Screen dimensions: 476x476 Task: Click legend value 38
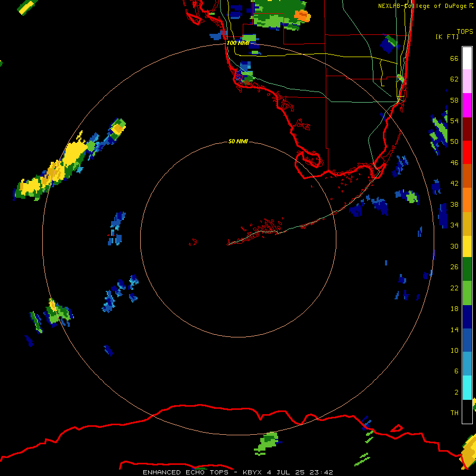tap(454, 205)
